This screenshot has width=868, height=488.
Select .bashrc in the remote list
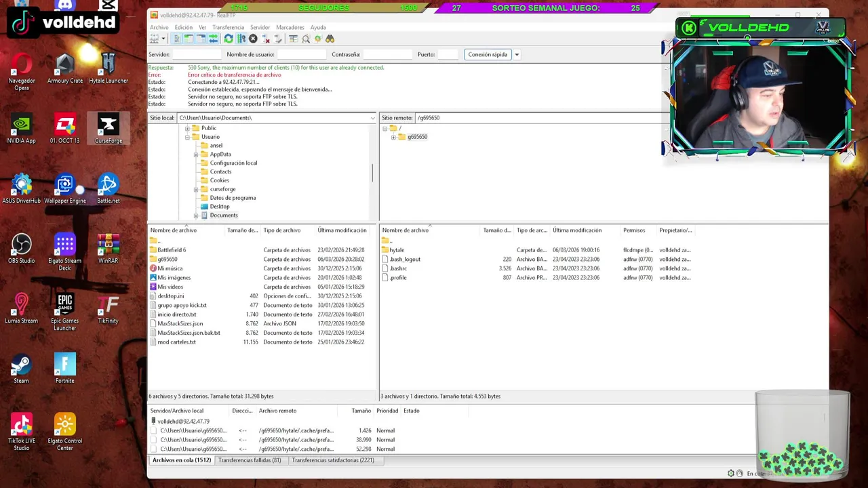point(398,268)
